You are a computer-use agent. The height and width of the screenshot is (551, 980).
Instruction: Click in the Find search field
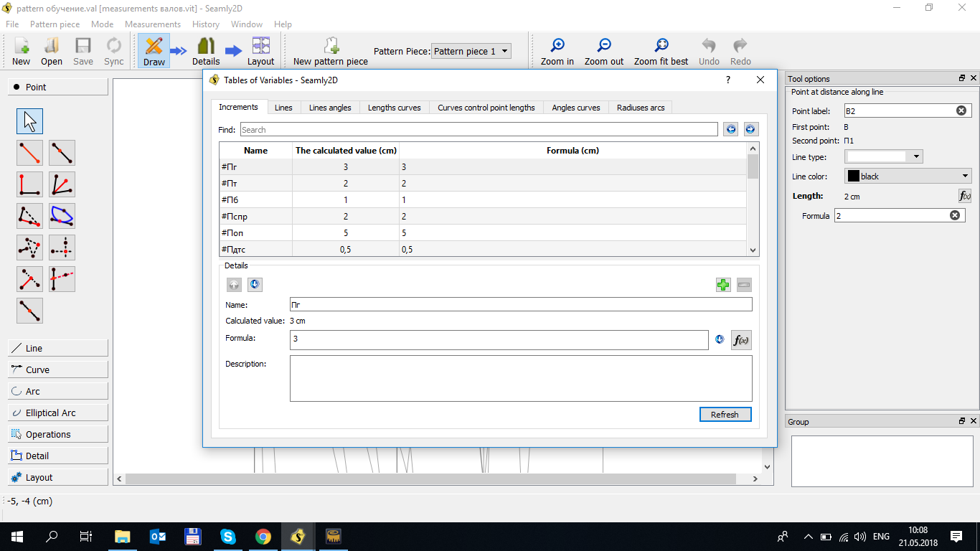coord(479,130)
